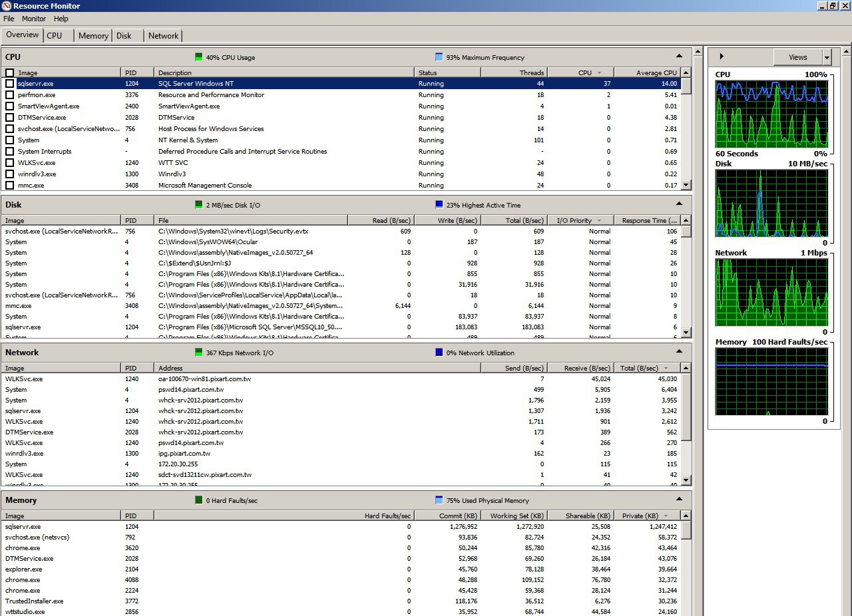
Task: Click the CPU list vertical scrollbar
Action: point(687,133)
